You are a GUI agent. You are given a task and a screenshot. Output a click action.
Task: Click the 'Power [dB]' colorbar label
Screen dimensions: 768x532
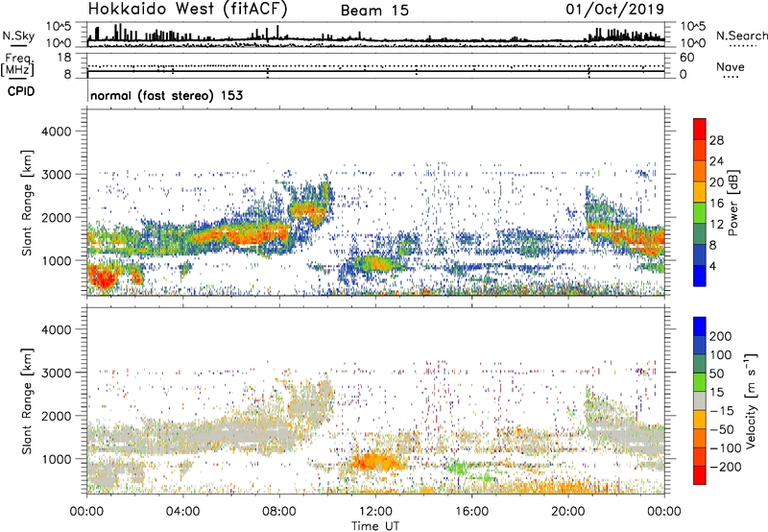click(x=732, y=203)
